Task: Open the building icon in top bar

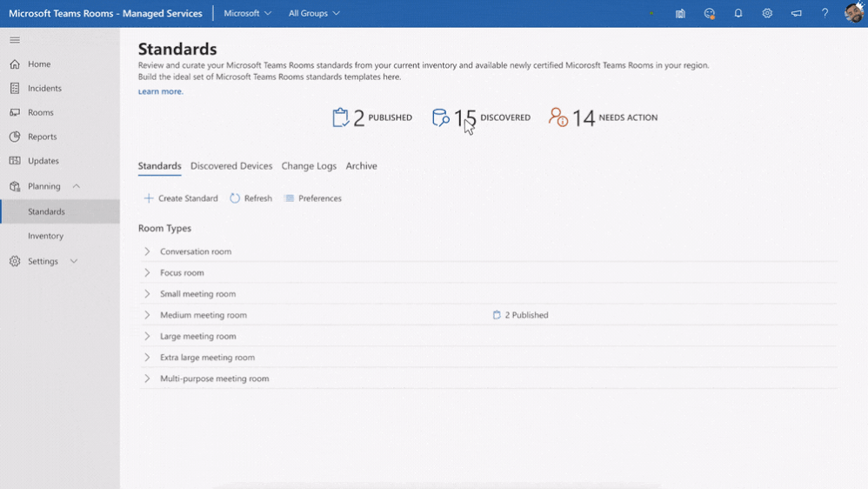Action: (680, 13)
